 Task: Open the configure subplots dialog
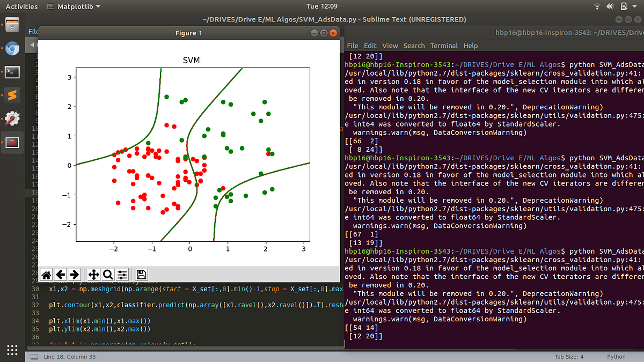click(x=122, y=275)
